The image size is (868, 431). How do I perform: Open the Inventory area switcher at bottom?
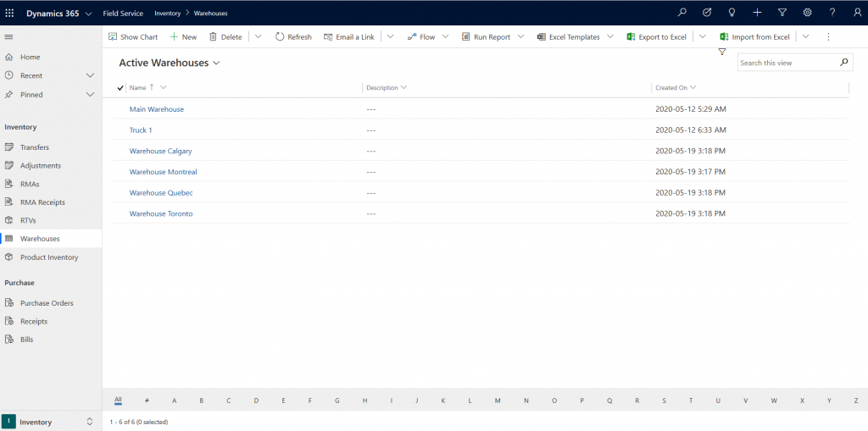point(51,422)
